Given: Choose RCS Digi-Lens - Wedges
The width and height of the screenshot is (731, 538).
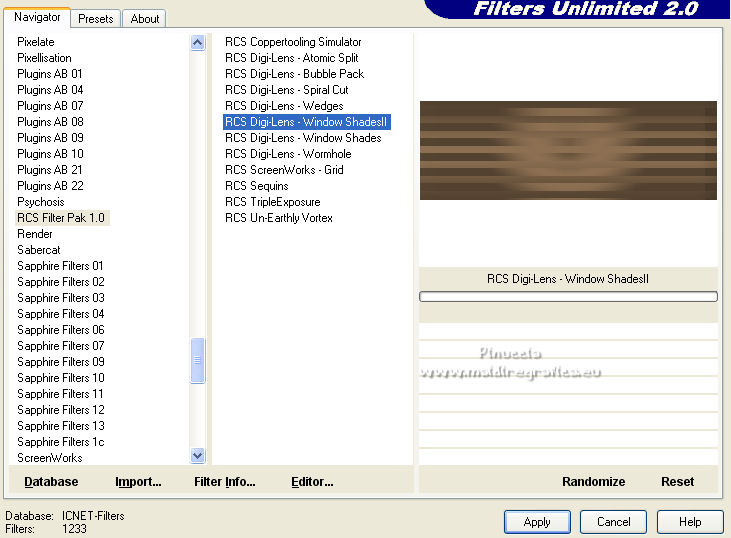Looking at the screenshot, I should pos(284,106).
